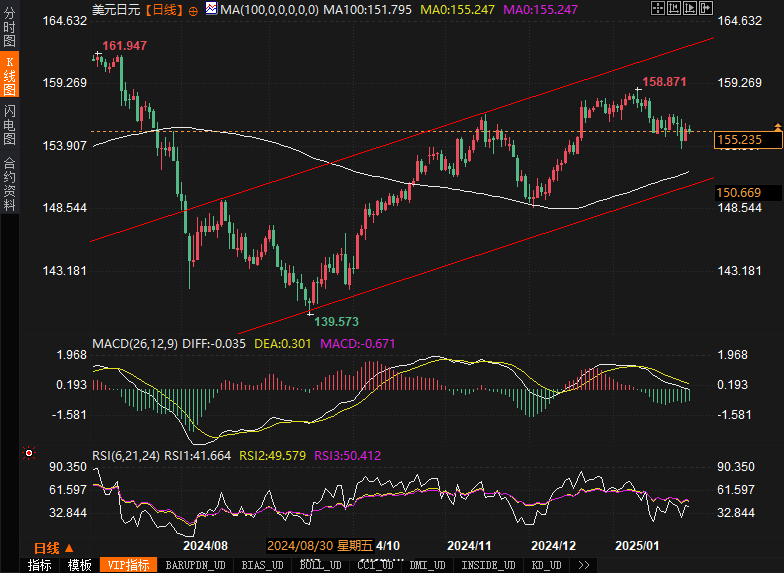Click the MACD:-0.671 value
This screenshot has width=784, height=573.
(x=358, y=344)
